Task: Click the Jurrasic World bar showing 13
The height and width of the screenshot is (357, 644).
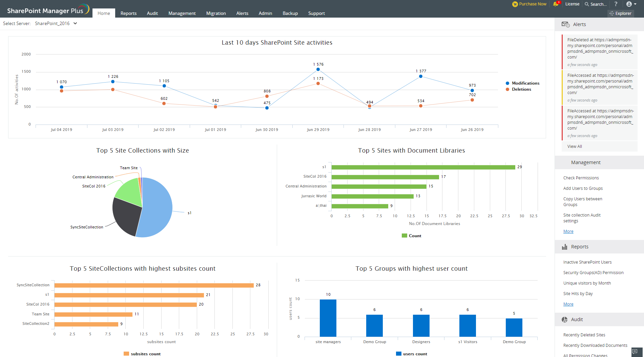Action: click(x=373, y=196)
